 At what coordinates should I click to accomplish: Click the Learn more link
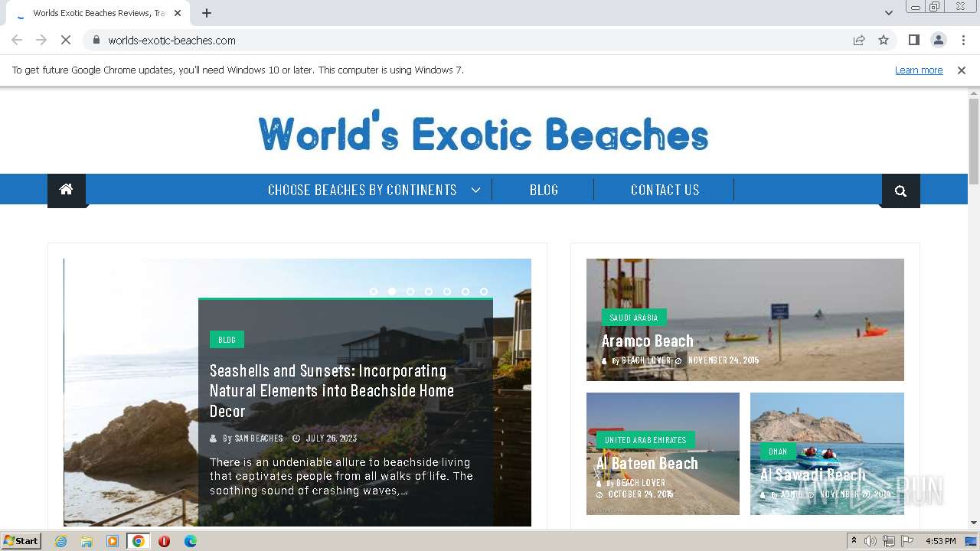919,70
